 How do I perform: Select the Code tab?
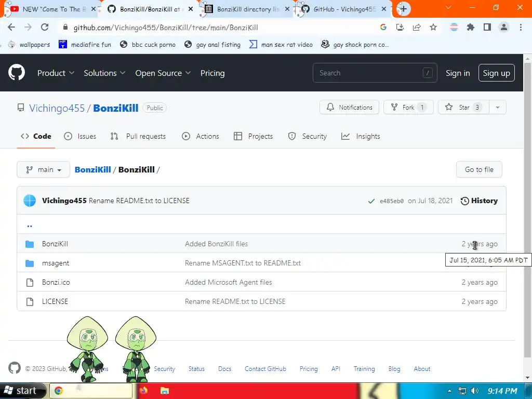coord(36,136)
